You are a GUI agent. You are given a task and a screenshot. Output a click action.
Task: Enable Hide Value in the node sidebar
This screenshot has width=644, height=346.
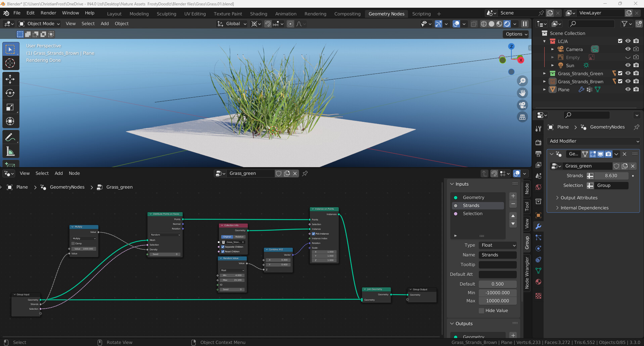(482, 310)
